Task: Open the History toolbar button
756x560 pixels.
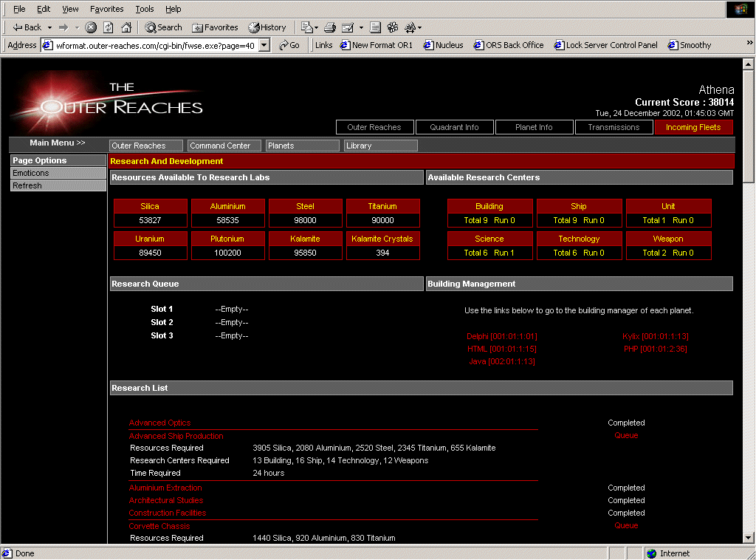Action: (x=267, y=27)
